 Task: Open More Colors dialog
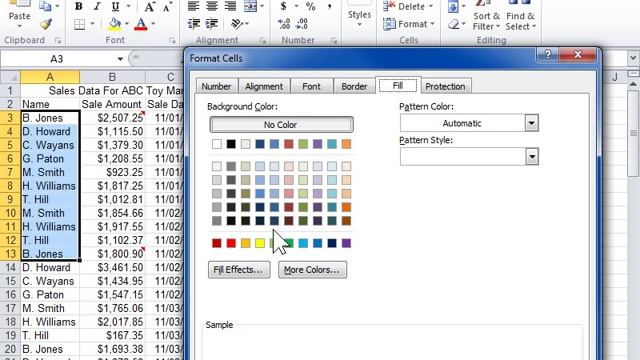[x=312, y=270]
